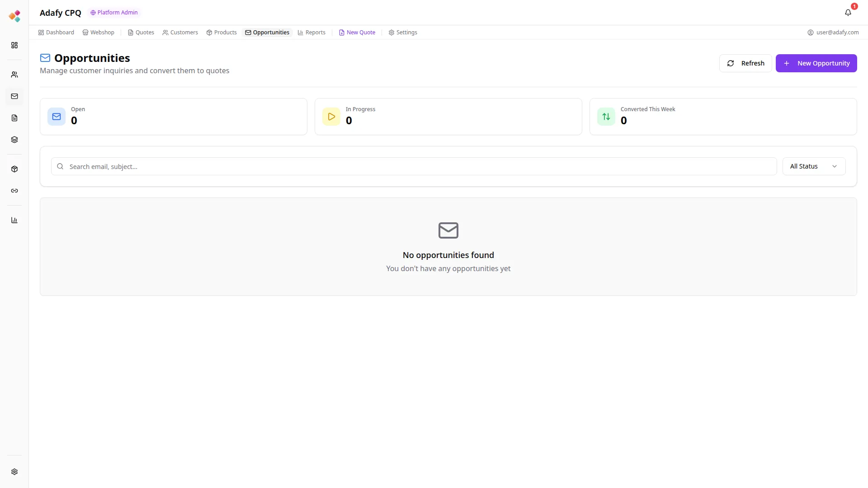Open Settings from the top navigation
Viewport: 868px width, 488px height.
(403, 32)
